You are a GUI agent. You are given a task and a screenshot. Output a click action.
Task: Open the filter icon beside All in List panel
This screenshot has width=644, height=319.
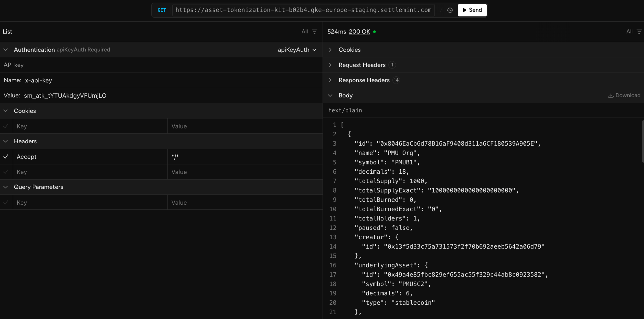[314, 32]
